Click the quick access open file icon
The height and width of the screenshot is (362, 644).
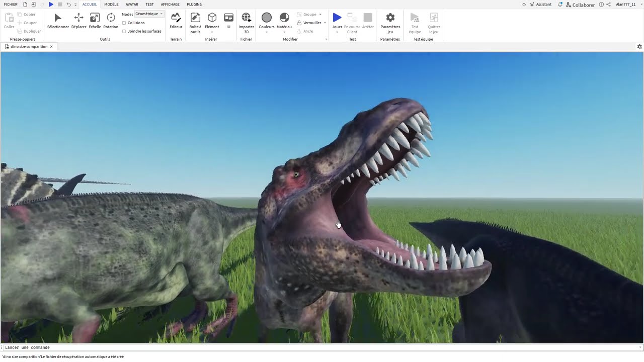(34, 5)
